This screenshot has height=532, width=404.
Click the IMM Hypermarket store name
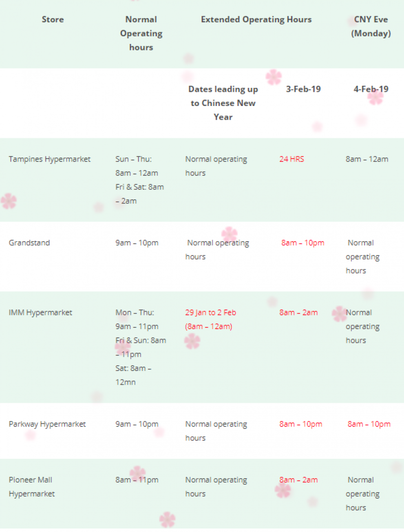tap(40, 312)
